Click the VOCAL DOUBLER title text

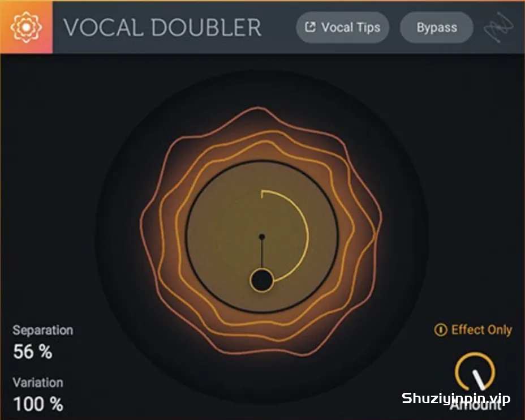pyautogui.click(x=162, y=28)
